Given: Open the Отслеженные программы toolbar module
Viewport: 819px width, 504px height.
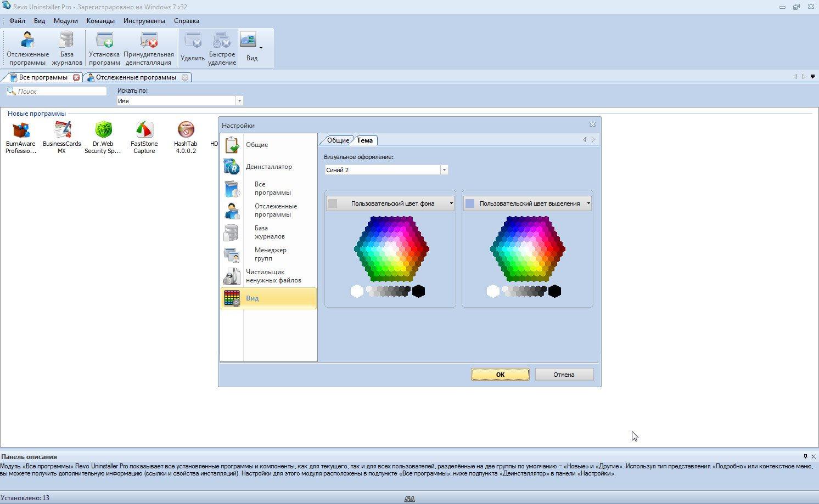Looking at the screenshot, I should 27,48.
